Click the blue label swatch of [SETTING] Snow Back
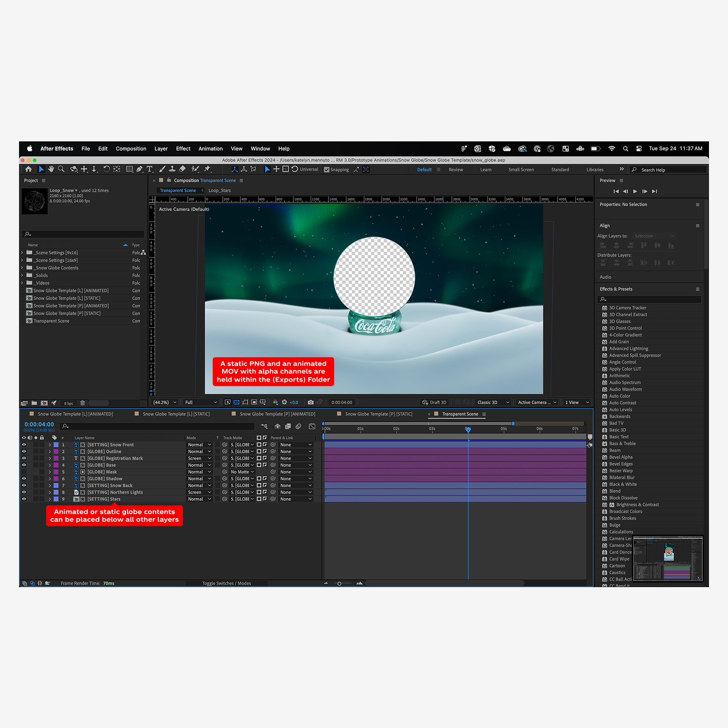Screen dimensions: 728x728 [x=56, y=485]
